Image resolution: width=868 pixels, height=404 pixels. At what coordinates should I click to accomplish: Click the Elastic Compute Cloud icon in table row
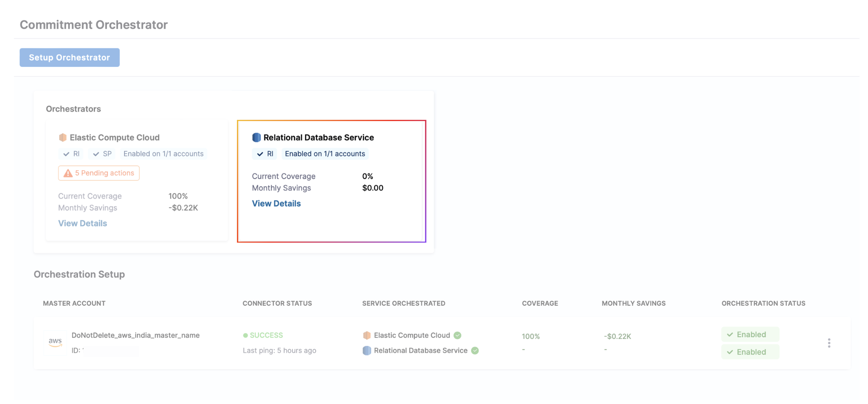[x=367, y=335]
